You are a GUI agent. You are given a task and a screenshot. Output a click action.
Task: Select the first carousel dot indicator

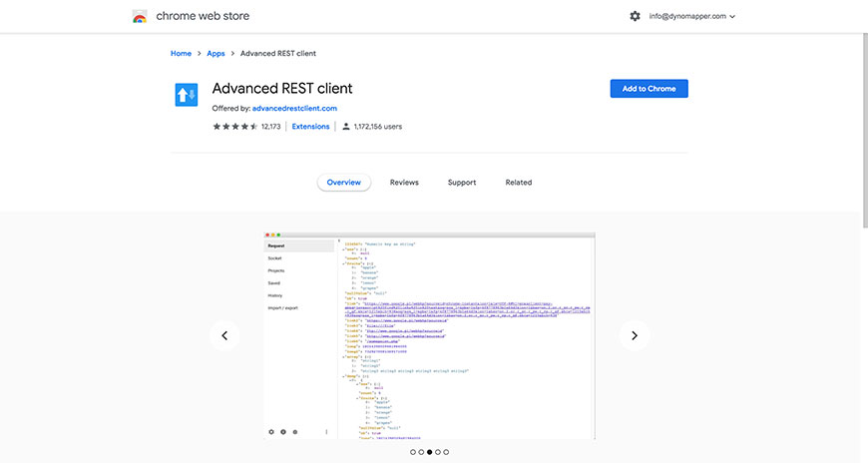pyautogui.click(x=413, y=452)
